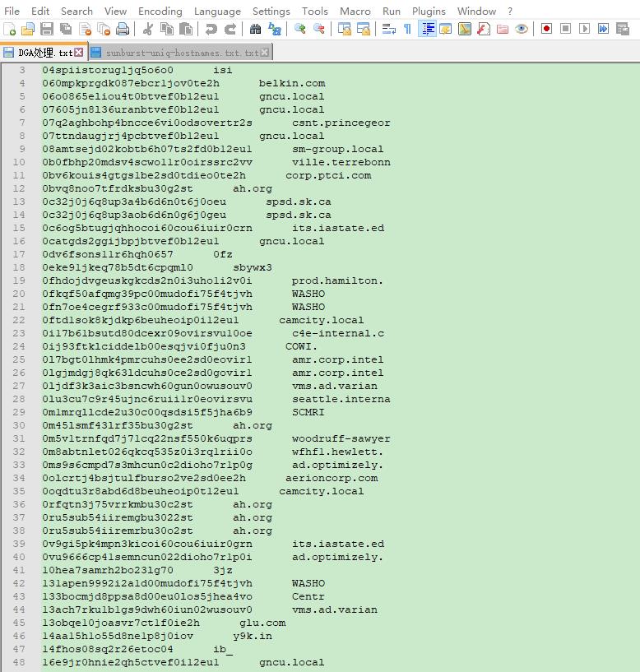The height and width of the screenshot is (672, 640).
Task: Close the sunburst-uniq-hostnames.txt.txt tab
Action: 265,53
